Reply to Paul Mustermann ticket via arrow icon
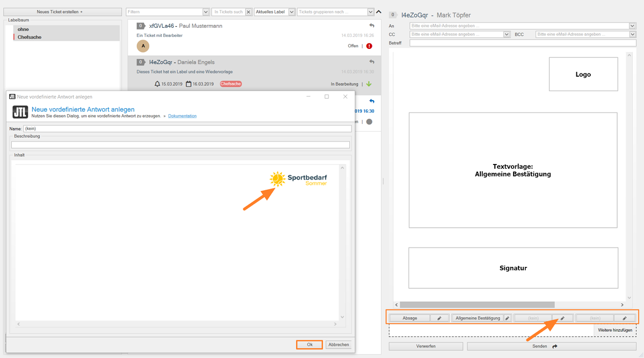Screen dimensions: 644x358 tap(372, 26)
